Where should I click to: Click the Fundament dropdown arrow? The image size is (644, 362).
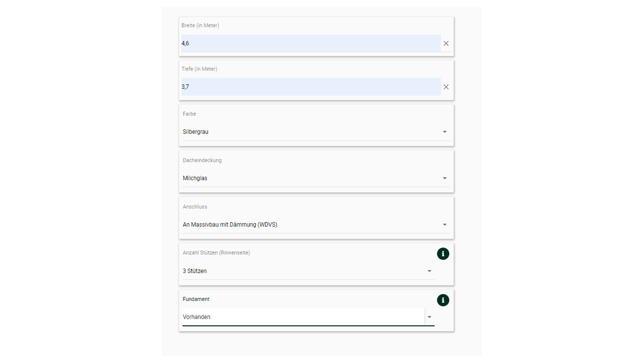tap(429, 317)
